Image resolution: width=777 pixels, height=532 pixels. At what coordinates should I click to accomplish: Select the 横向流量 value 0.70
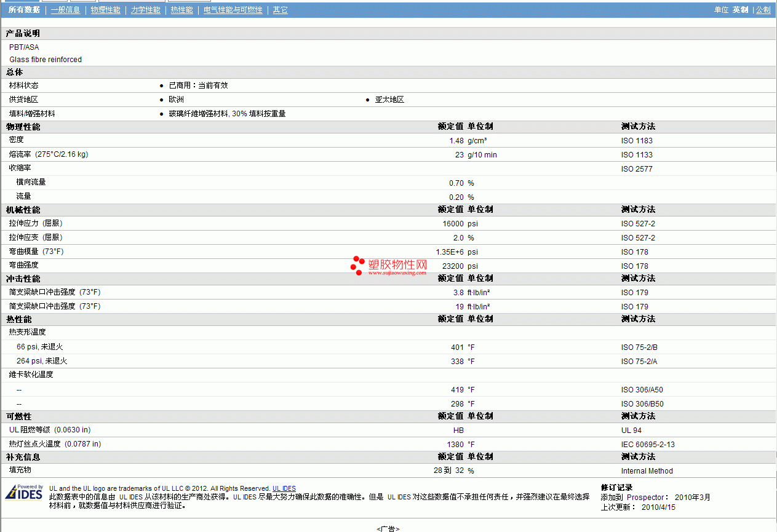coord(456,183)
